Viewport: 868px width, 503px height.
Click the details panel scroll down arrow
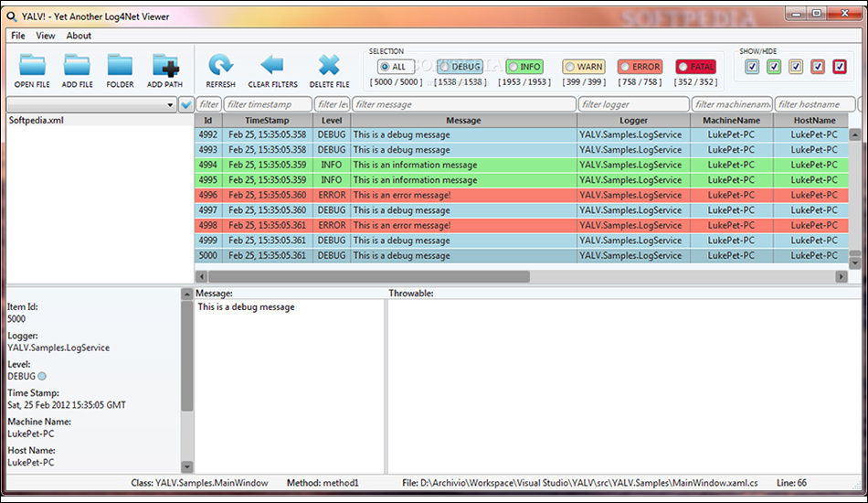(x=187, y=467)
